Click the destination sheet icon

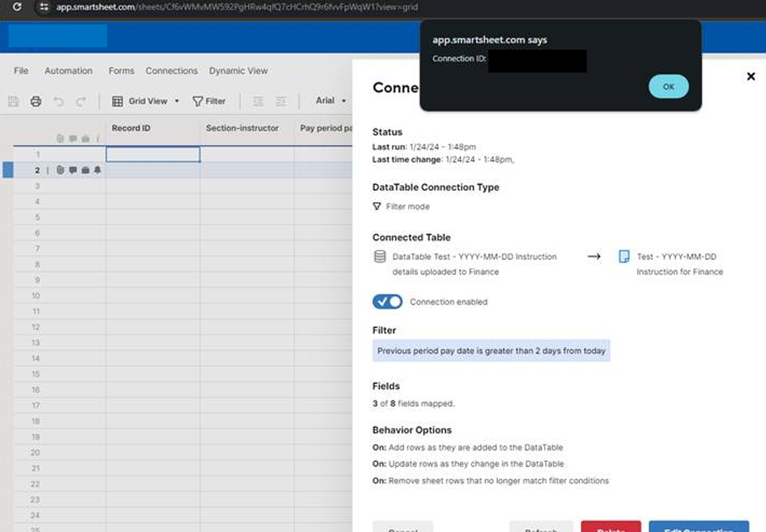tap(624, 256)
